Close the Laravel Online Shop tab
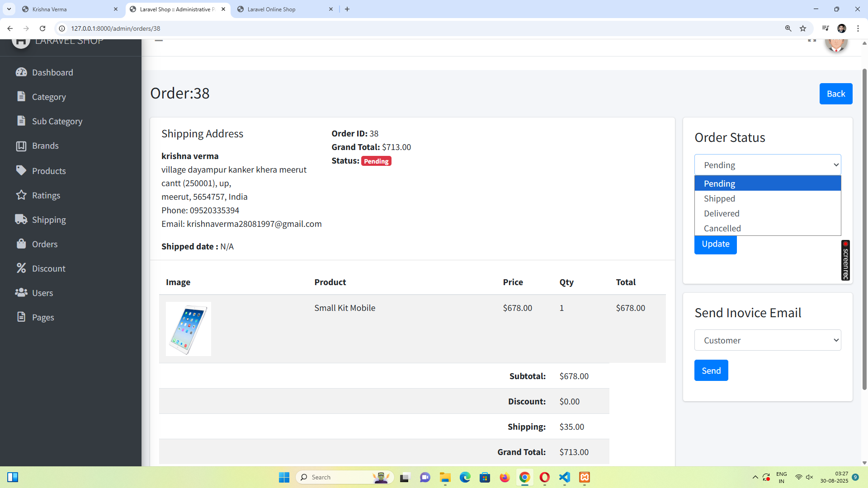Viewport: 868px width, 488px height. 331,9
